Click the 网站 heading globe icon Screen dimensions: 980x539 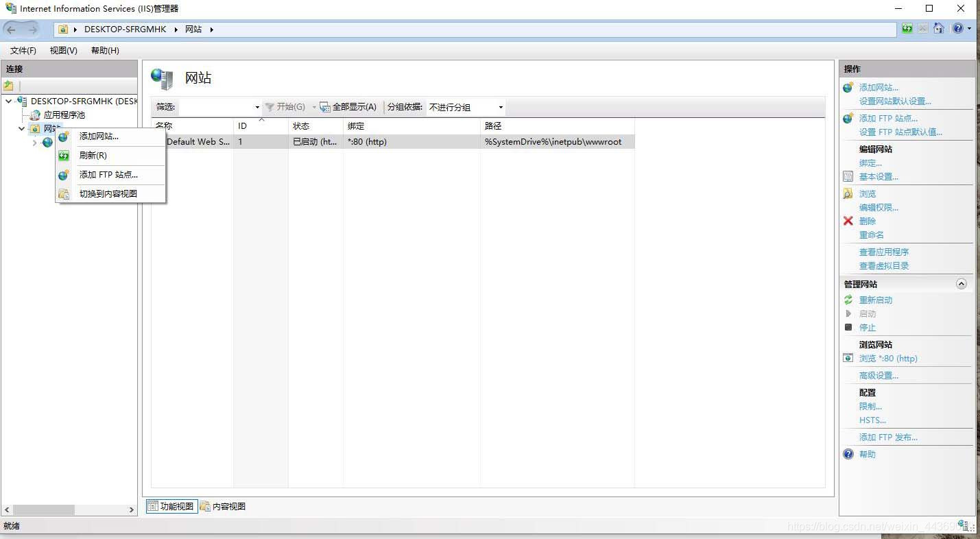click(162, 79)
